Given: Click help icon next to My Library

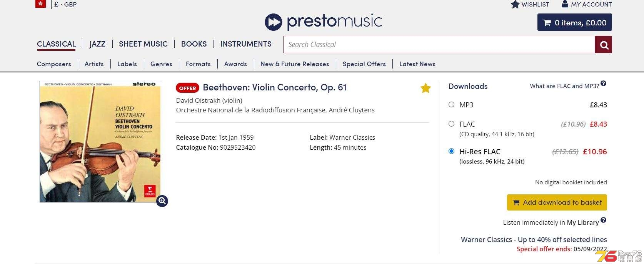Looking at the screenshot, I should (603, 220).
